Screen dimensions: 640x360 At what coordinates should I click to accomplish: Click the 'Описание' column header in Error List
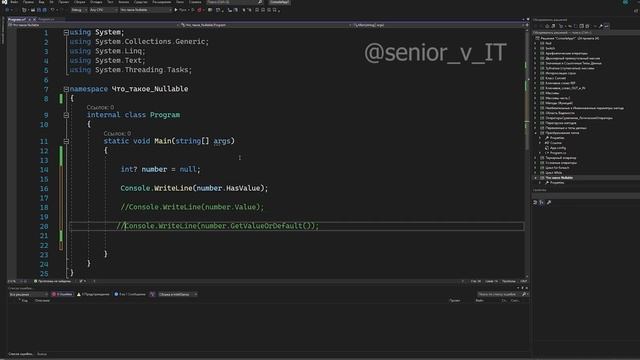(x=42, y=301)
